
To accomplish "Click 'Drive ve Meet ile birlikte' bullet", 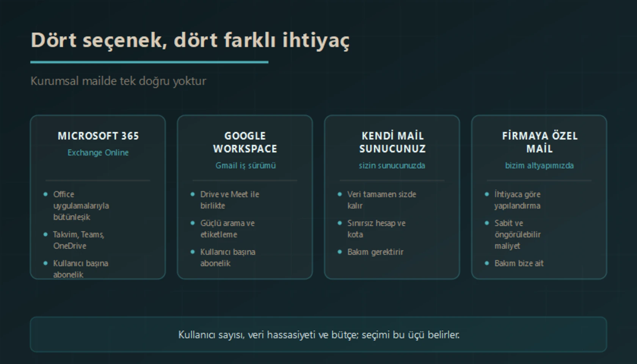I will (230, 200).
